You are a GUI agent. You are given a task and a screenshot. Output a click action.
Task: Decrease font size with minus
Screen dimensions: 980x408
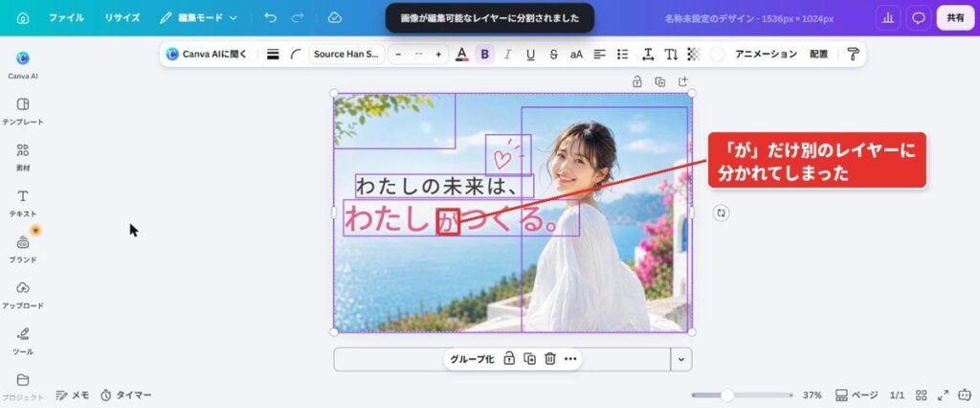[398, 55]
